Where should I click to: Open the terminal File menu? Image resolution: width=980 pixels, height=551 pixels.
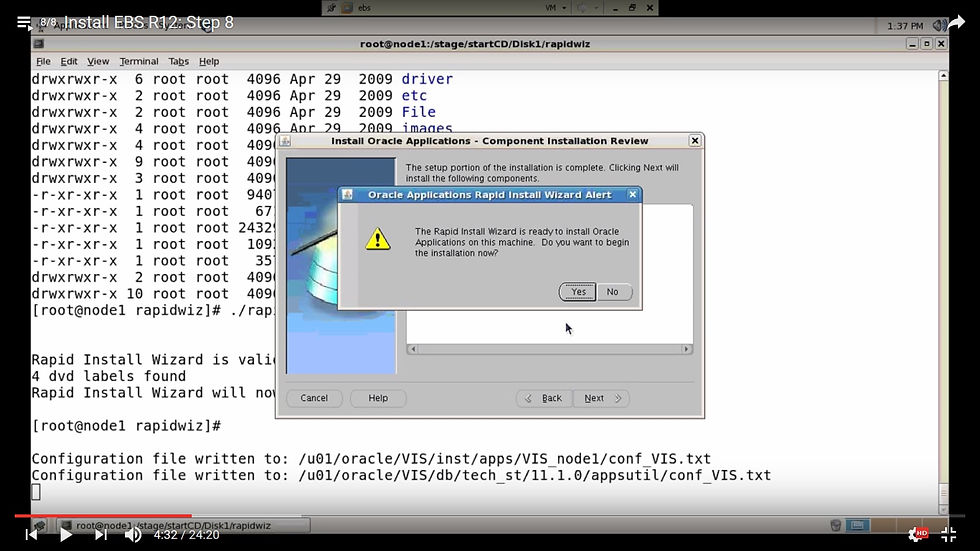(43, 61)
